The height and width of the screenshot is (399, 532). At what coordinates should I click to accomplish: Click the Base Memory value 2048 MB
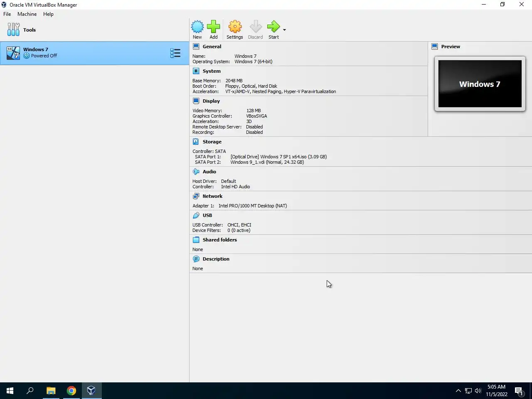tap(234, 81)
